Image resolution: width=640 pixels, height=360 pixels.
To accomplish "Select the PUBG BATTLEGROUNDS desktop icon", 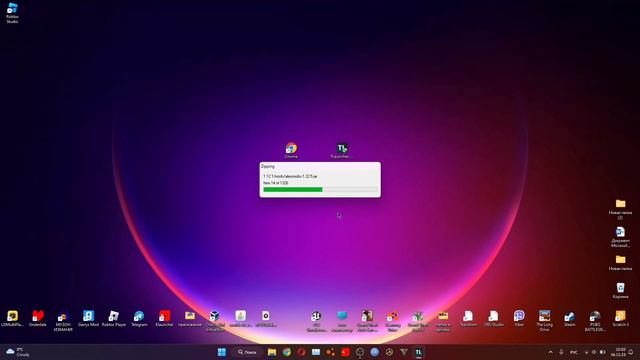I will click(595, 320).
